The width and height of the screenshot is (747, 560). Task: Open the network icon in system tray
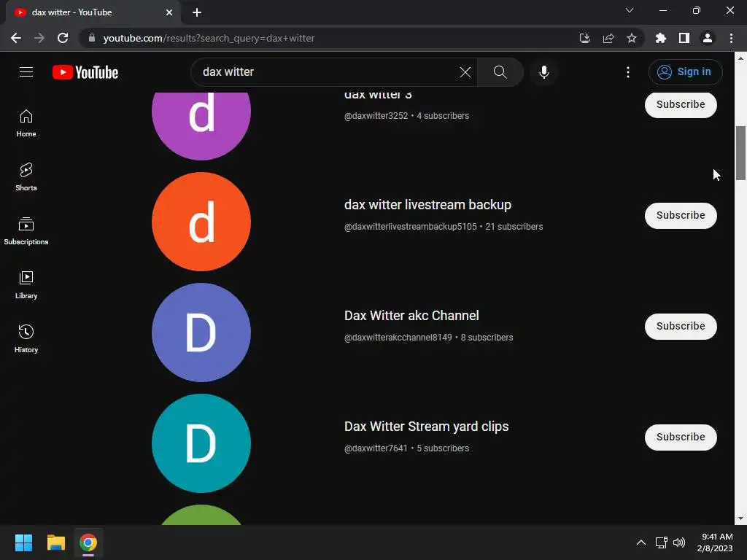tap(661, 542)
